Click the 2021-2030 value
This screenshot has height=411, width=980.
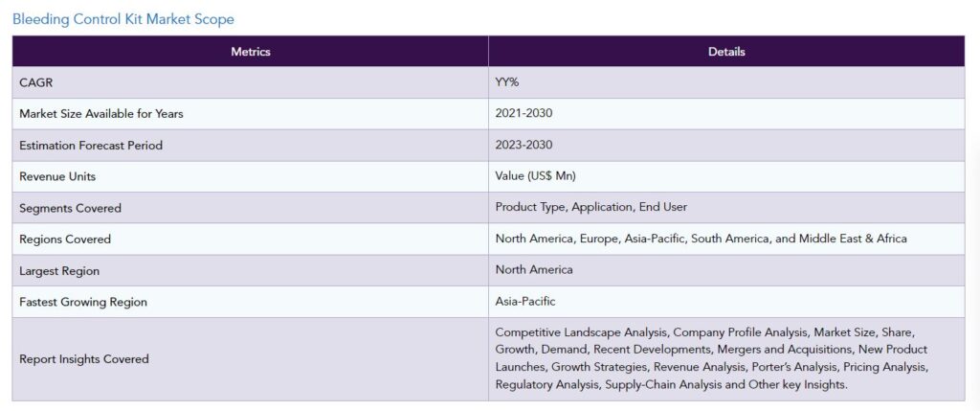523,114
